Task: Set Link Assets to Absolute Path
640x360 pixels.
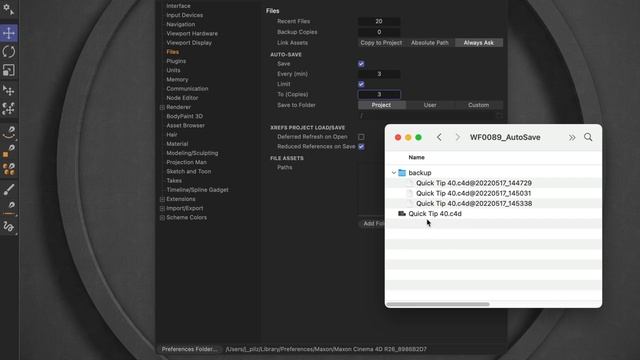Action: click(430, 43)
